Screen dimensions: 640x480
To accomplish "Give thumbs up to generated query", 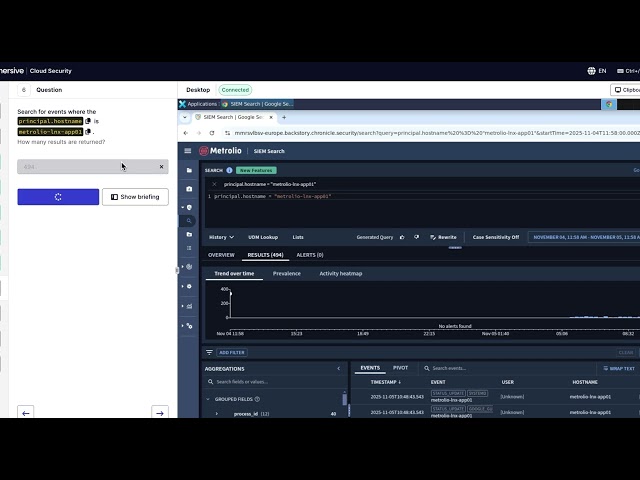I will tap(402, 237).
